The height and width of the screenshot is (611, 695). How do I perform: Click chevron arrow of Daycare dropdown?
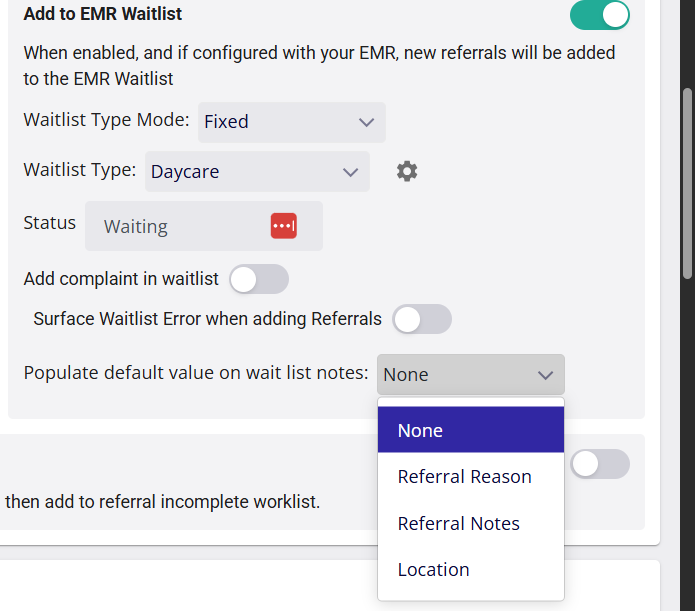pos(351,172)
